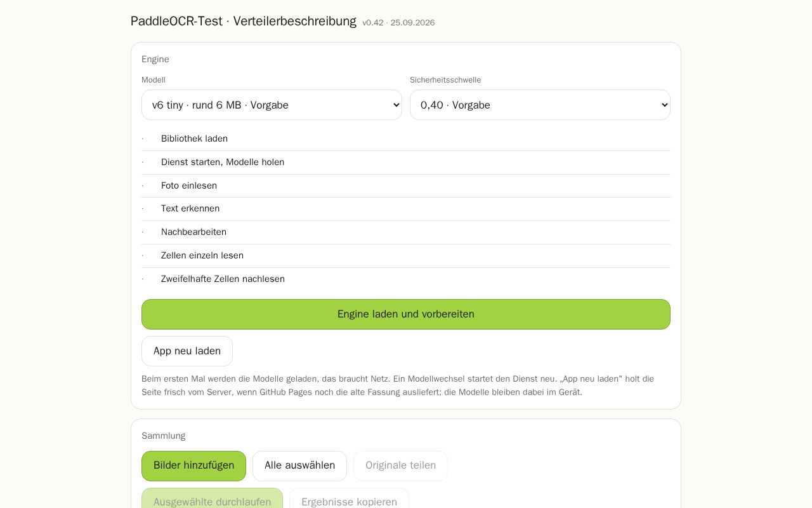The width and height of the screenshot is (812, 508).
Task: Click the step Dienst starten, Modelle holen
Action: coord(406,163)
